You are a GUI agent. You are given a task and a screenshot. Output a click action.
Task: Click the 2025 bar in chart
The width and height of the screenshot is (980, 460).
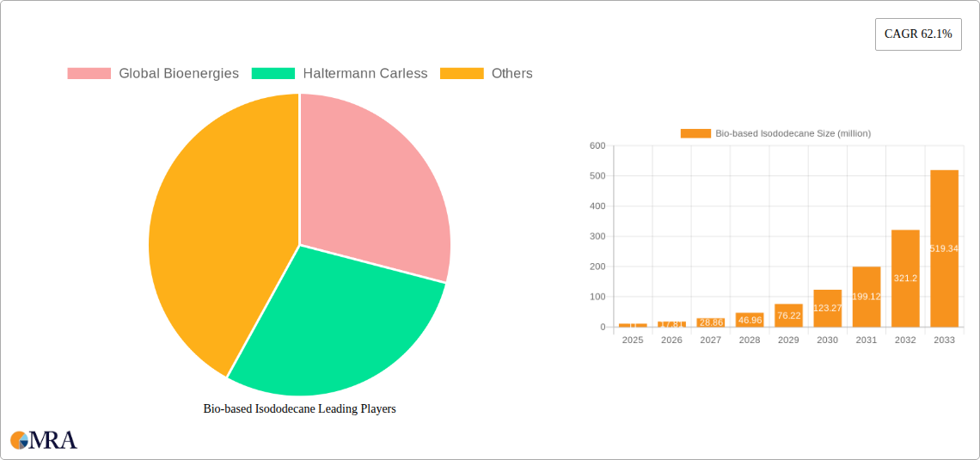(x=633, y=325)
